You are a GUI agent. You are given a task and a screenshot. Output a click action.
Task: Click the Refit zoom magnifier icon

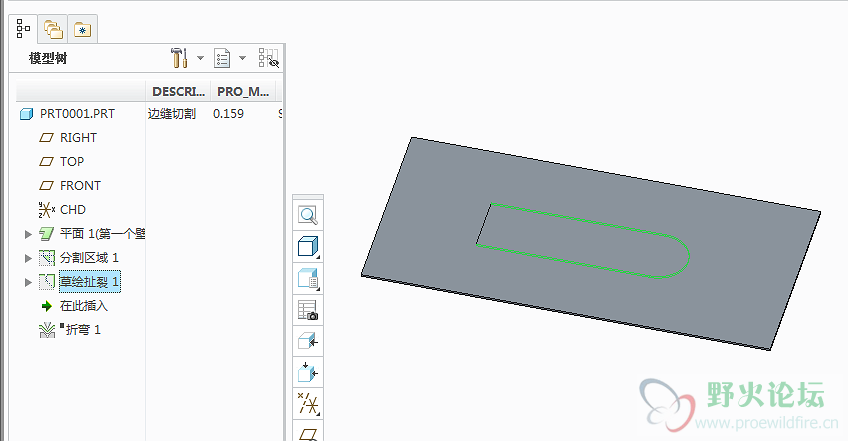pos(308,215)
